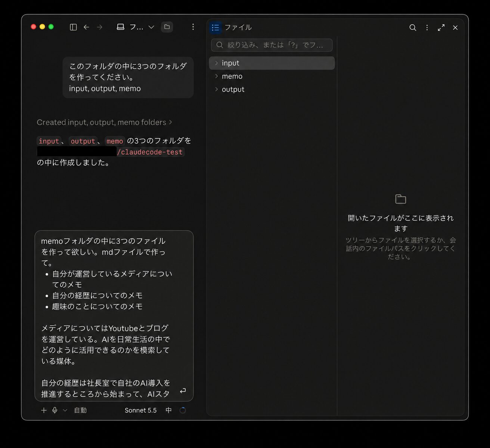Start voice input with the microphone icon
The width and height of the screenshot is (490, 448).
[55, 410]
